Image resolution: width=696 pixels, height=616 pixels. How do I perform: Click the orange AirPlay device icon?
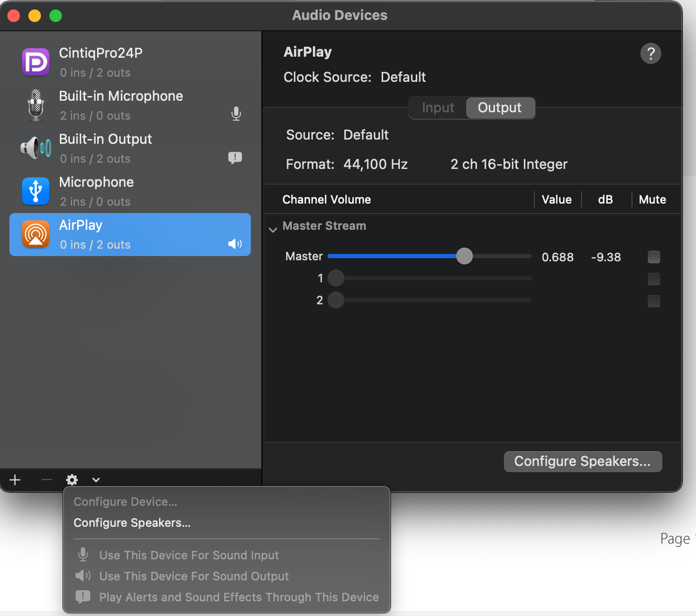pyautogui.click(x=36, y=234)
